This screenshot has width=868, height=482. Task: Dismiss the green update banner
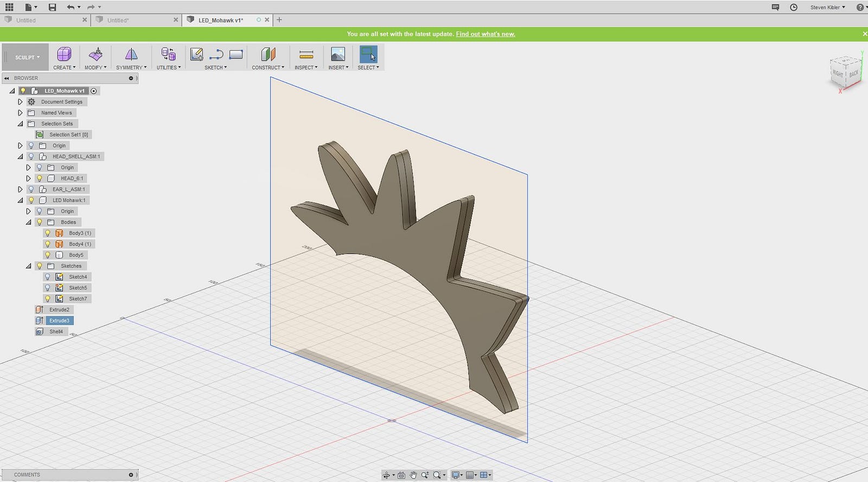865,34
